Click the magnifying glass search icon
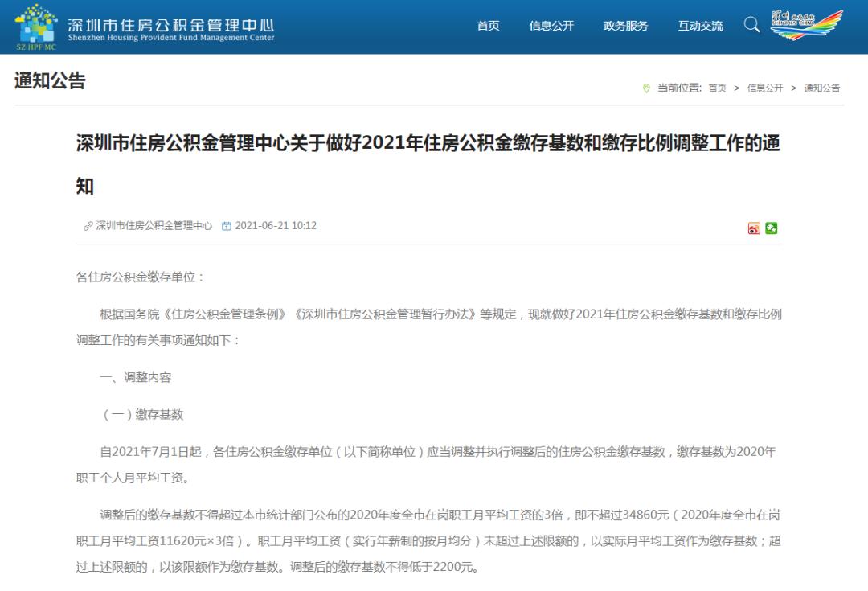 click(751, 25)
